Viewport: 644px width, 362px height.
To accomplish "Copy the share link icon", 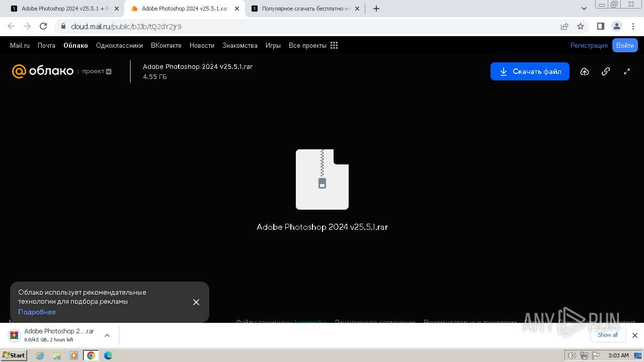I will (606, 71).
